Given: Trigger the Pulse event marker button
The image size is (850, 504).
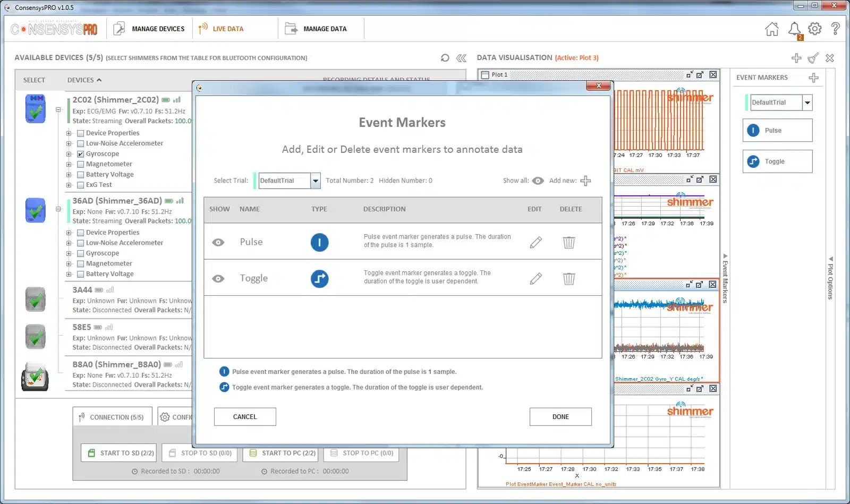Looking at the screenshot, I should 778,131.
